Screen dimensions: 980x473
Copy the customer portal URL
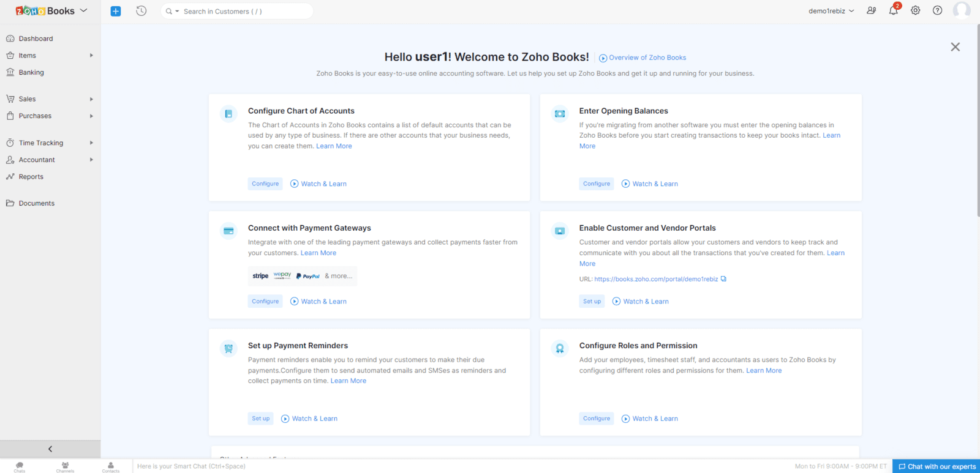click(723, 279)
